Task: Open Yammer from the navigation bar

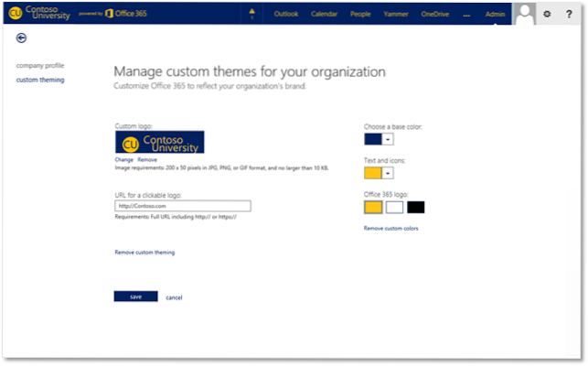Action: click(x=396, y=14)
